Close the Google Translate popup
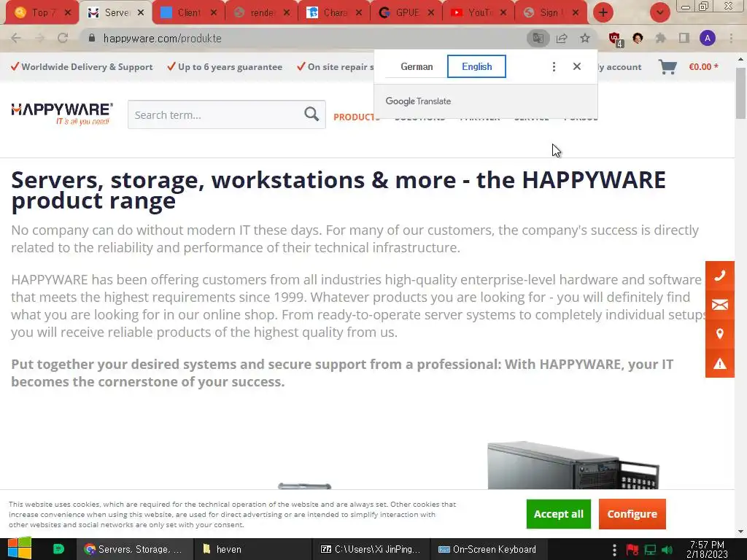 [x=577, y=66]
